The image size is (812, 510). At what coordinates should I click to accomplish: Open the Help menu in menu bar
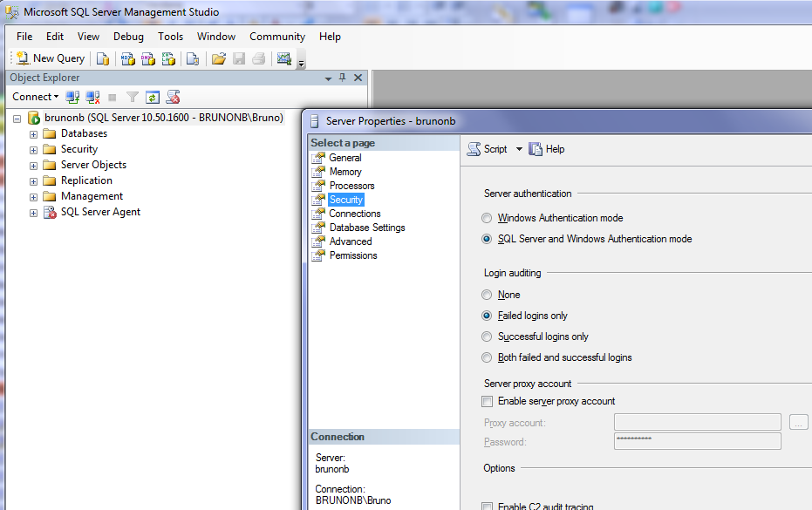click(330, 37)
